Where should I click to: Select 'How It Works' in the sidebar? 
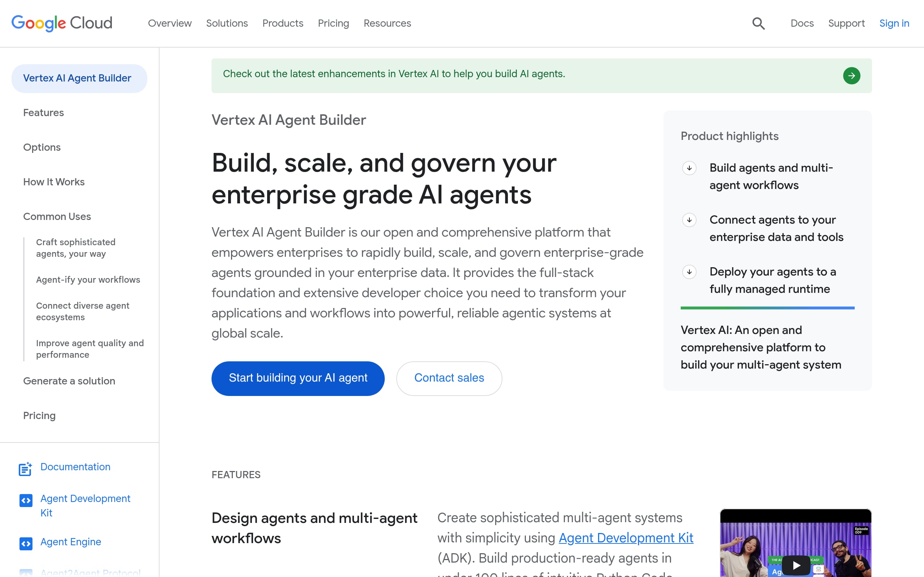(54, 182)
